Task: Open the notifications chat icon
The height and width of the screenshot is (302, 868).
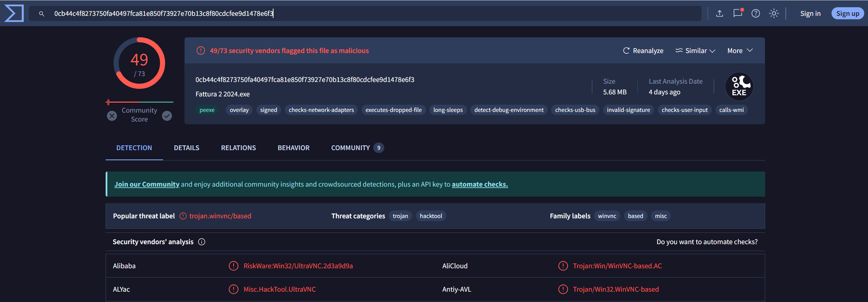Action: point(738,13)
